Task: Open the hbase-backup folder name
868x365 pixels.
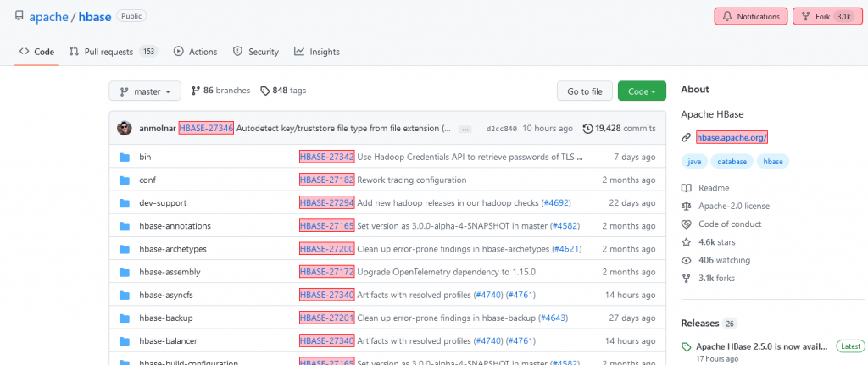Action: [165, 318]
